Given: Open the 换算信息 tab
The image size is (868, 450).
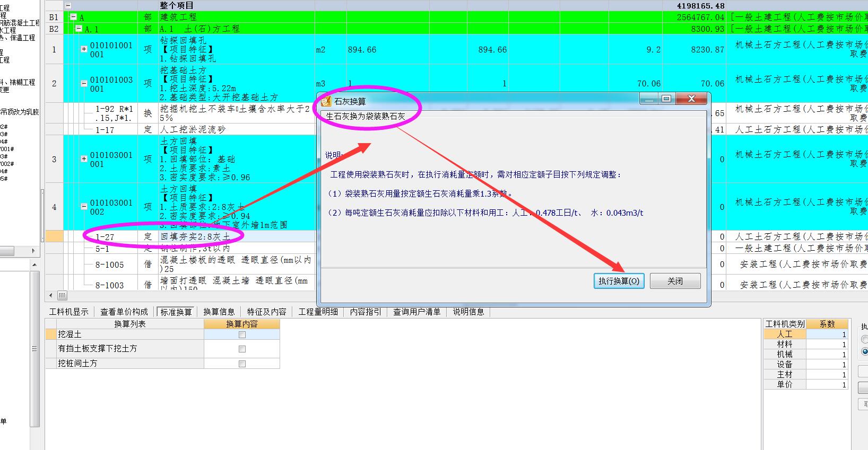Looking at the screenshot, I should click(x=219, y=312).
